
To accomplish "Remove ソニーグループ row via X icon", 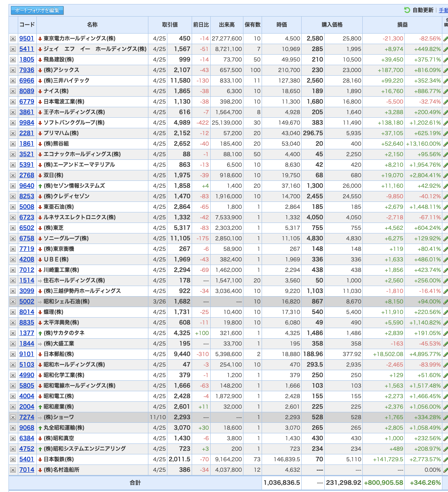I will click(13, 238).
